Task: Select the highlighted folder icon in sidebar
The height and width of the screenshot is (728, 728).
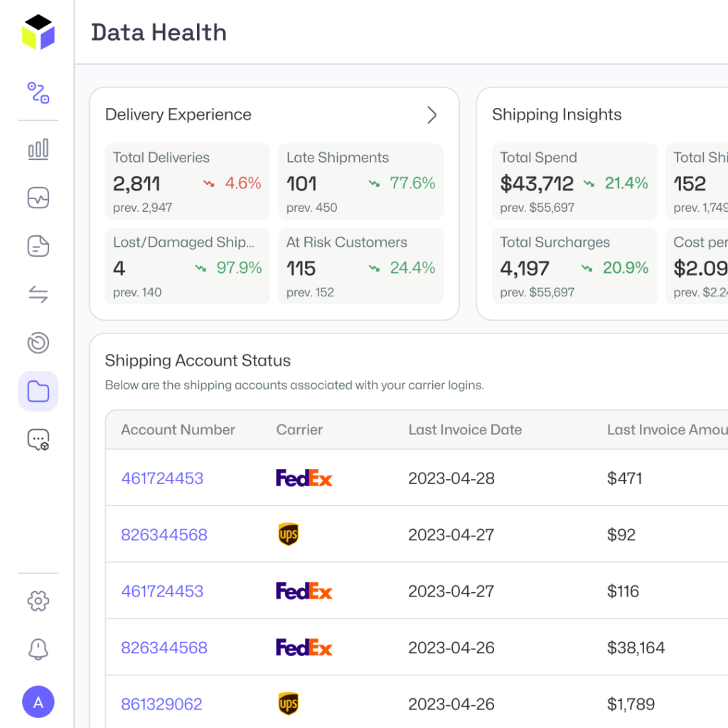Action: click(x=38, y=391)
